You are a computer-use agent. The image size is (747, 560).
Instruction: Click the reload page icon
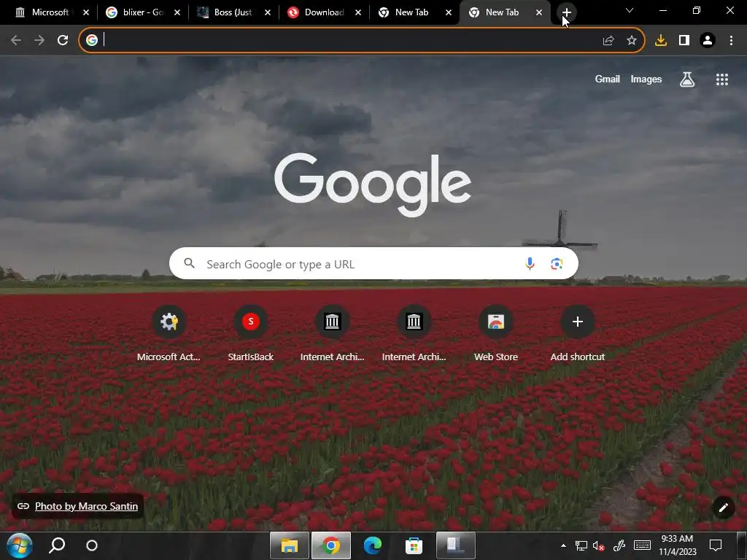[x=63, y=41]
